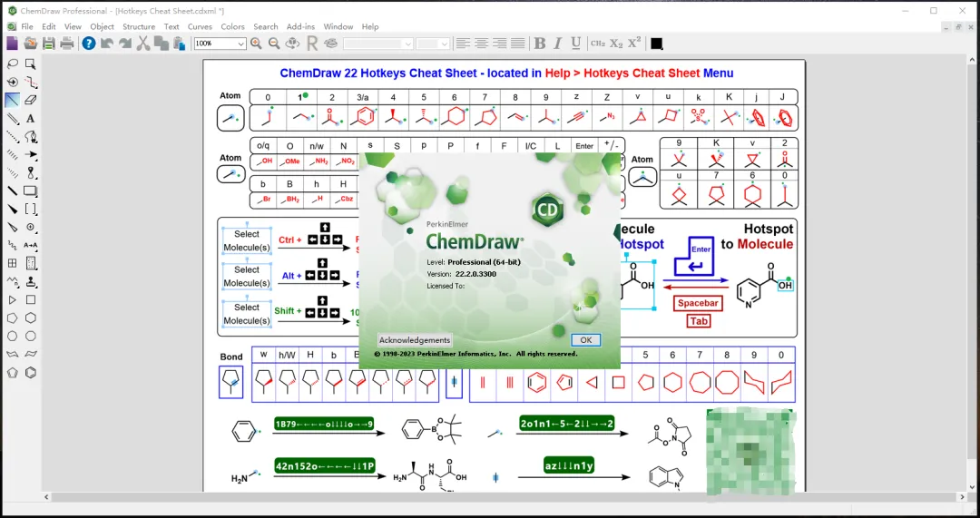Click the Enter key graphic

(693, 256)
